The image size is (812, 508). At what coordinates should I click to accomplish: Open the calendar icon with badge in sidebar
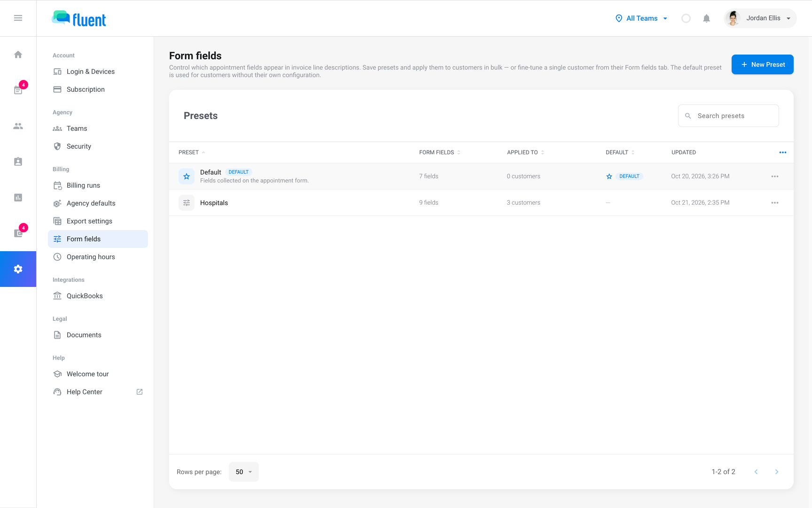pyautogui.click(x=18, y=90)
